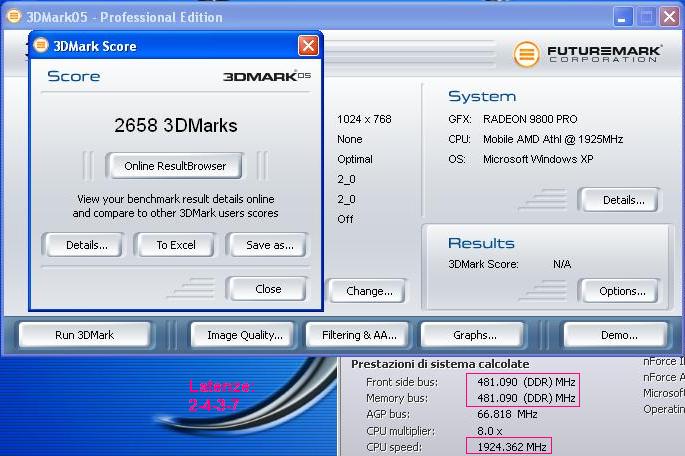Click the Close button in the Score dialog
The height and width of the screenshot is (456, 685).
click(x=267, y=289)
